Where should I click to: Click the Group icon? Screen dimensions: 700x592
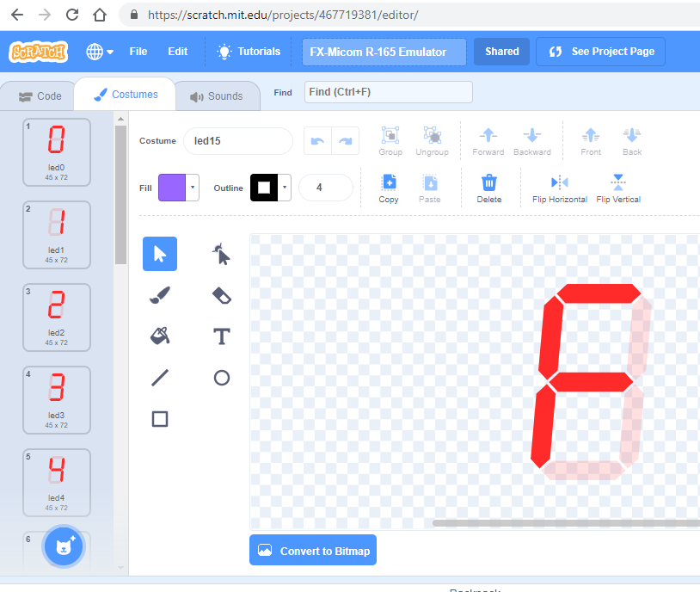click(x=390, y=141)
